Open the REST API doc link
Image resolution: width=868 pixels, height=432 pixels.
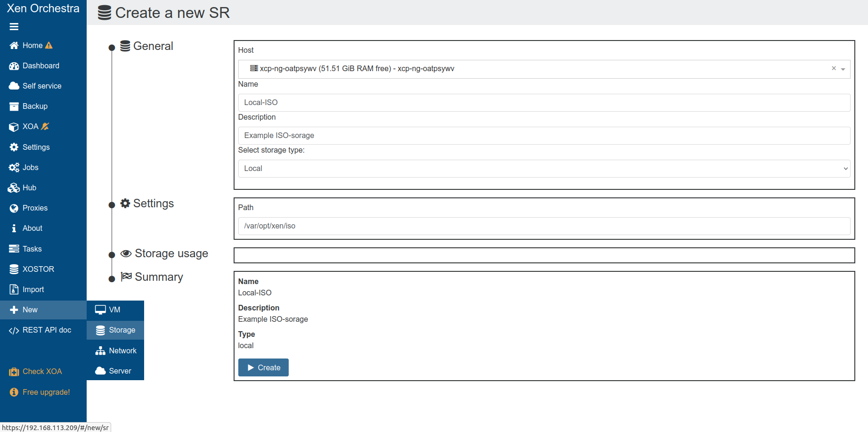[x=43, y=330]
